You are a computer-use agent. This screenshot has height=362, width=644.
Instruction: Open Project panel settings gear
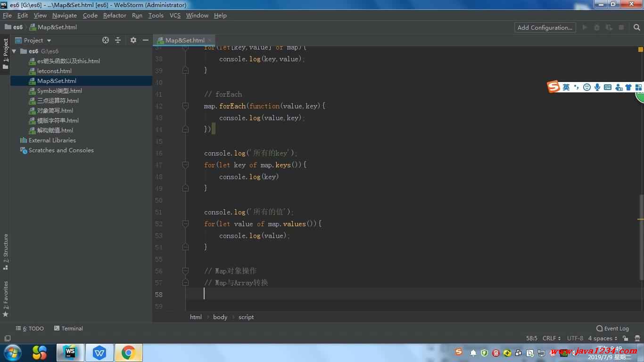click(x=133, y=40)
